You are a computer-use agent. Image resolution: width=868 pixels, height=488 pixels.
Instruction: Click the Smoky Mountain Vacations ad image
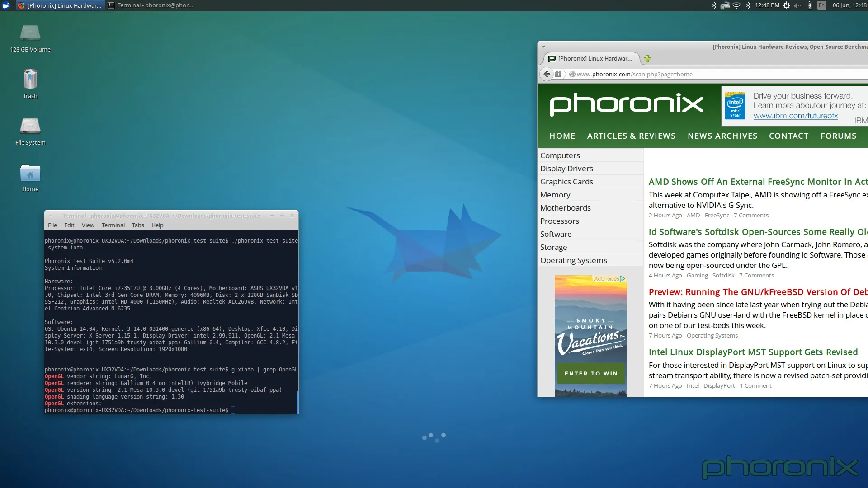point(591,336)
